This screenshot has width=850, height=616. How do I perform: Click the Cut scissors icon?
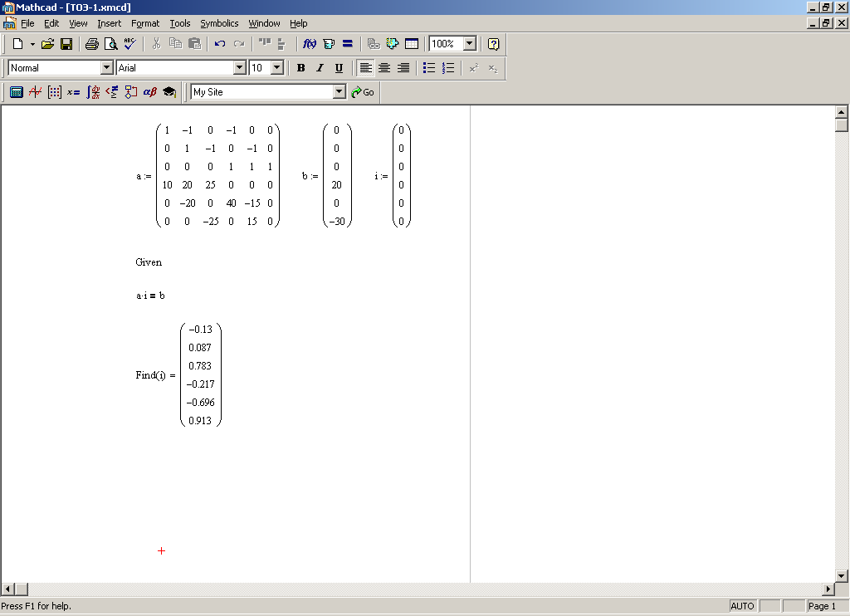click(157, 44)
